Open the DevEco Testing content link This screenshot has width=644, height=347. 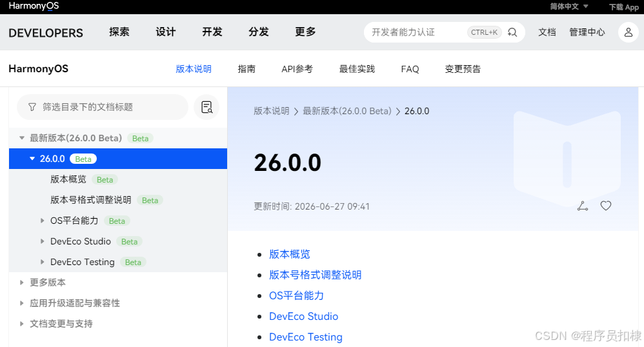click(306, 337)
